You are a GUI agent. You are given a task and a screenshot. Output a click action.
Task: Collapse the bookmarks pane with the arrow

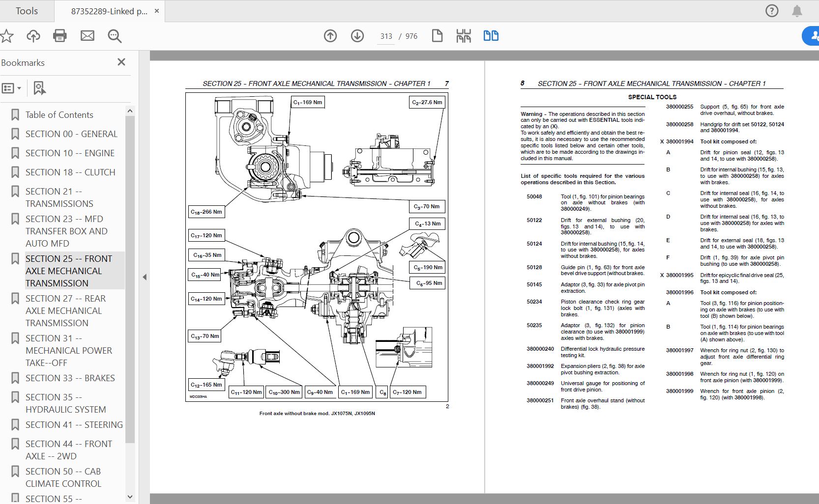tap(145, 277)
